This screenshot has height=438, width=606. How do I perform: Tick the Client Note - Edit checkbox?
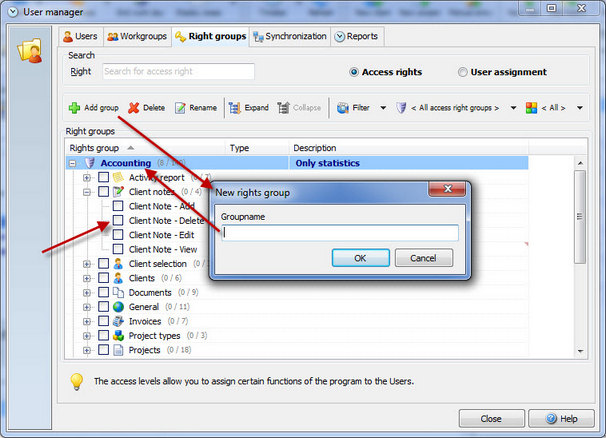(x=118, y=235)
